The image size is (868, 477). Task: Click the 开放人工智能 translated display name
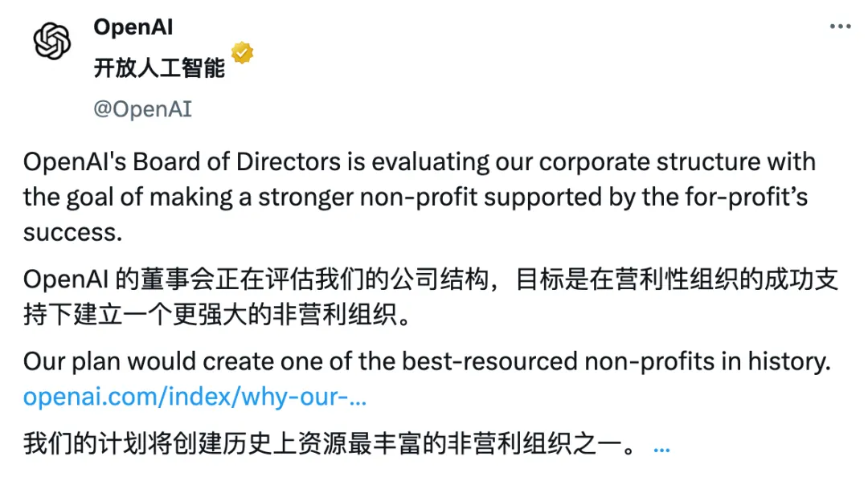click(159, 68)
